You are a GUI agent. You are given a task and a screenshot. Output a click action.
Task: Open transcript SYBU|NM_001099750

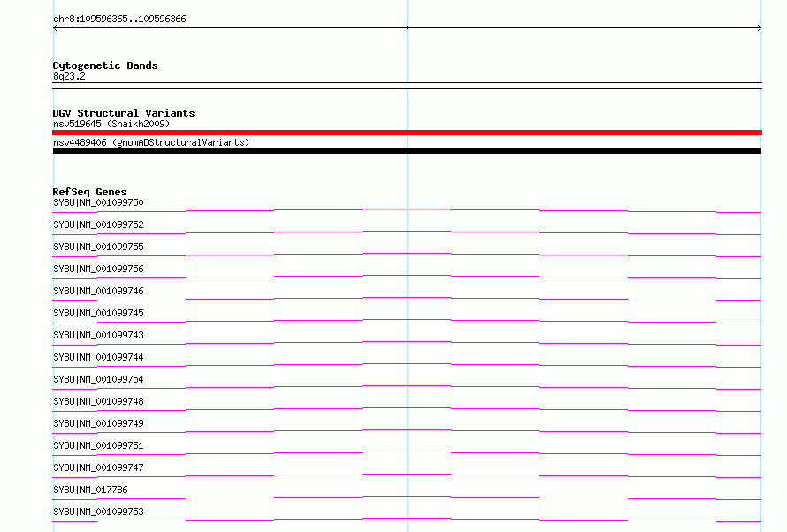[98, 202]
